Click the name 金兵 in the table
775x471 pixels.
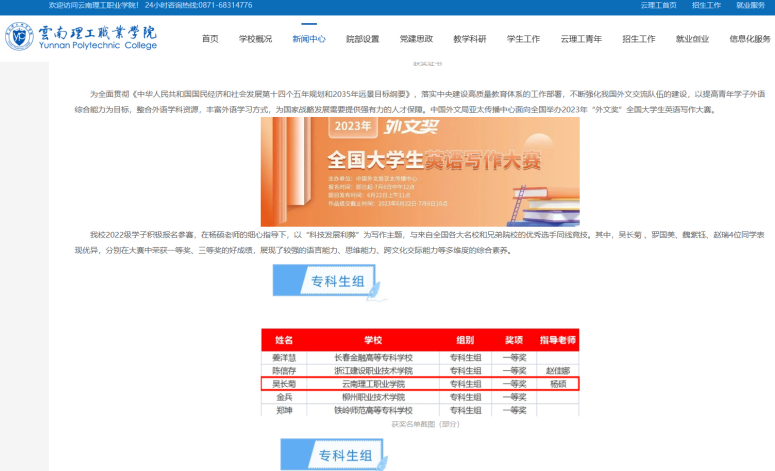pos(284,397)
